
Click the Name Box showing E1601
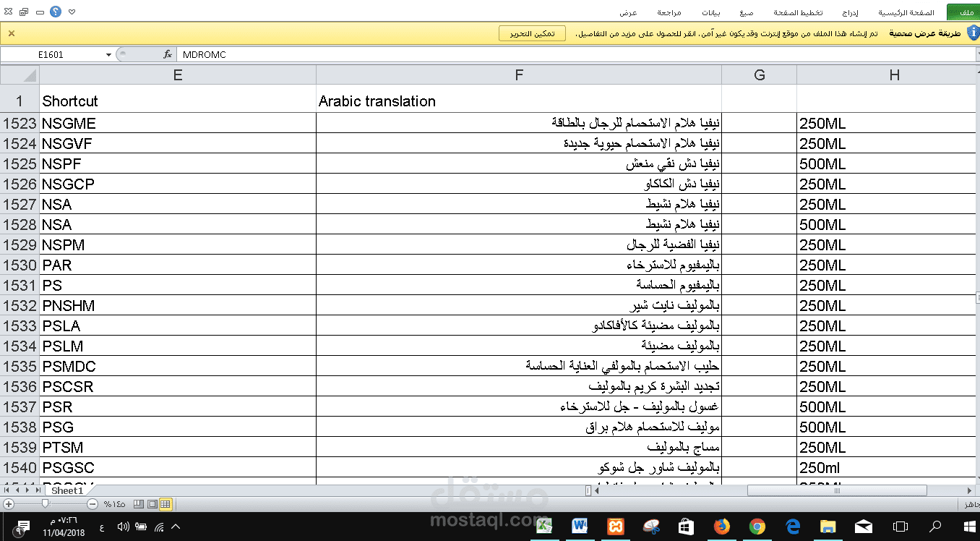pyautogui.click(x=52, y=55)
